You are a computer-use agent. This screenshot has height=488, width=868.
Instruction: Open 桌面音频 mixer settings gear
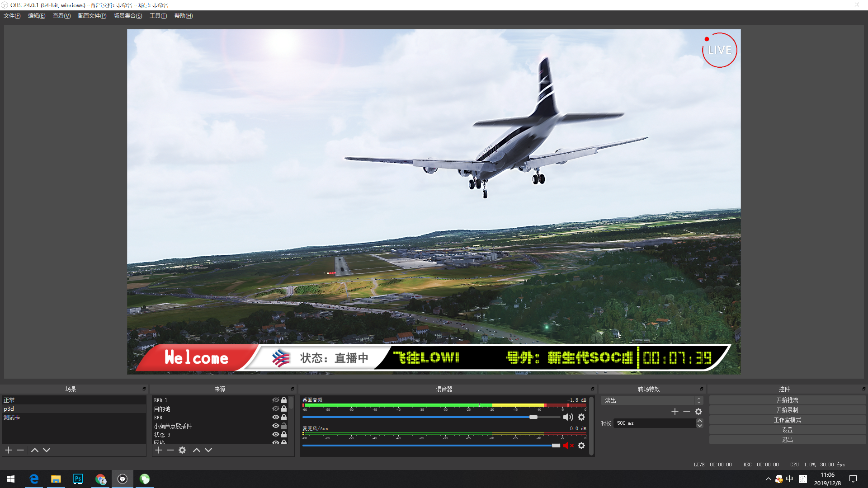(581, 417)
